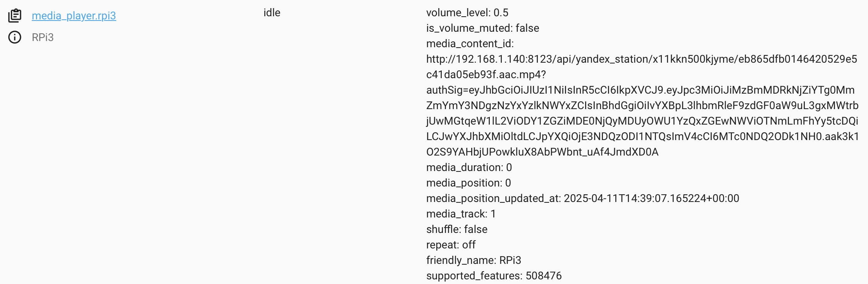Click the line starting with authSig=

coord(640,90)
